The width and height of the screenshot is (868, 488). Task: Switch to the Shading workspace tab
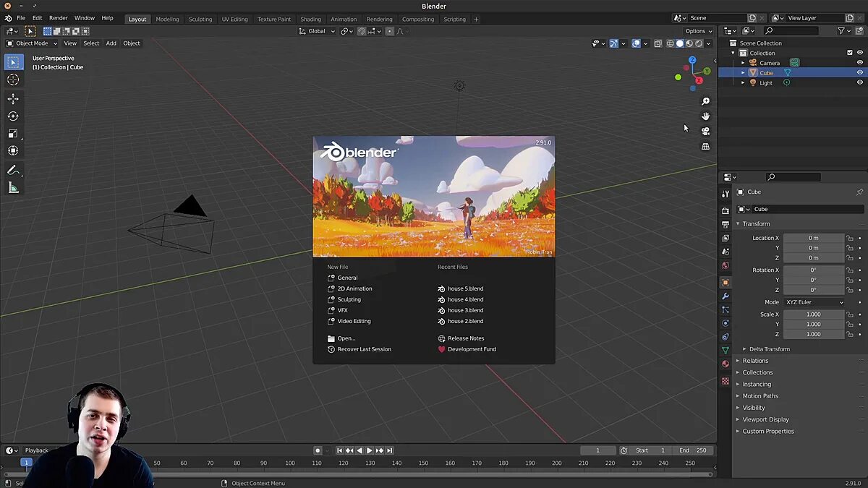coord(310,20)
